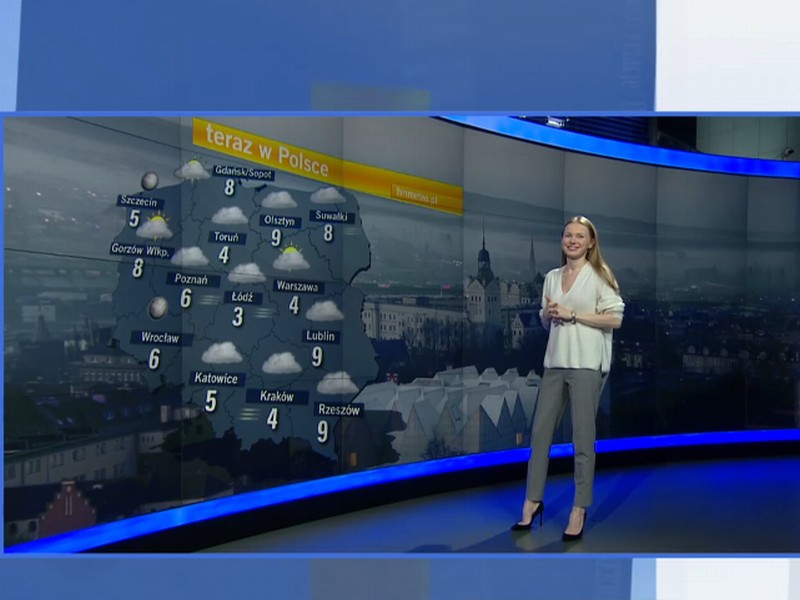Click the Szczecin city label
Viewport: 800px width, 600px height.
(x=139, y=202)
